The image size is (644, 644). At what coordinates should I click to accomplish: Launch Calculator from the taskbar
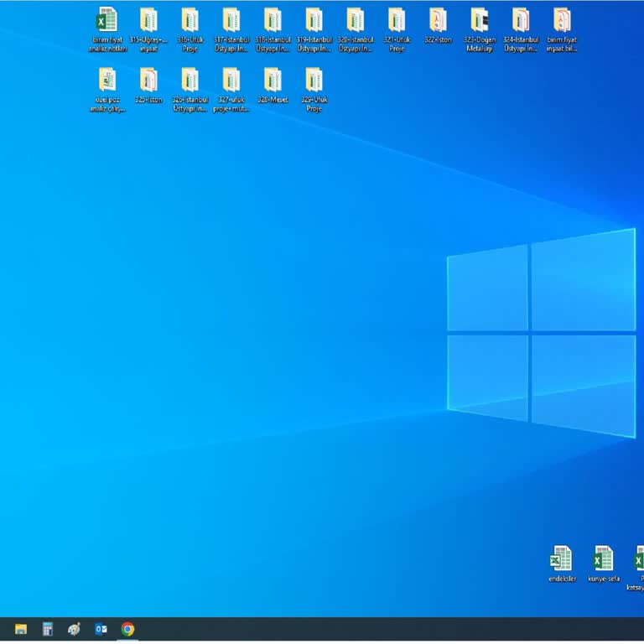(x=48, y=629)
